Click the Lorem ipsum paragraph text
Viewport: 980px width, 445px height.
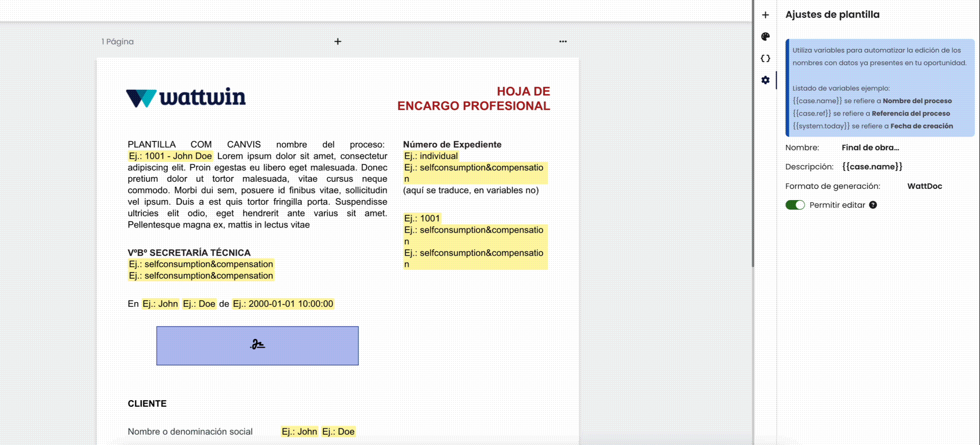(257, 190)
